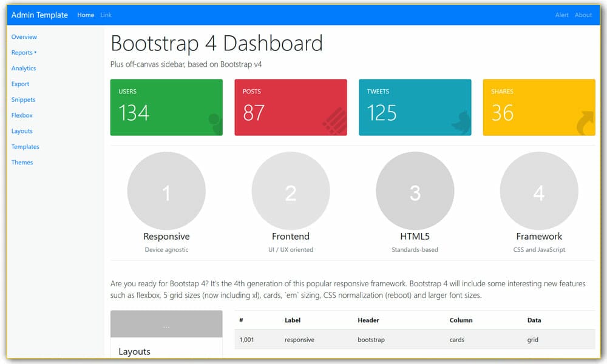Open the Alert link in the navbar
Image resolution: width=607 pixels, height=364 pixels.
[x=561, y=15]
